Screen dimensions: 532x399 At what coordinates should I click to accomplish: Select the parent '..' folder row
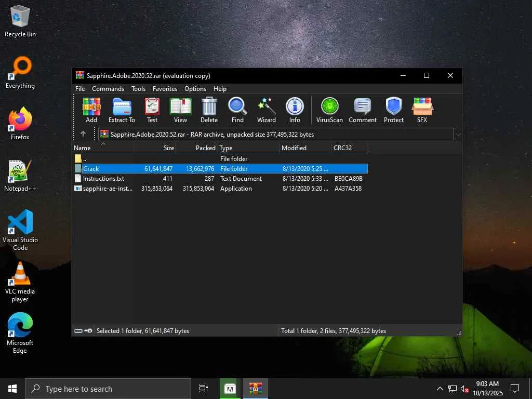(220, 159)
